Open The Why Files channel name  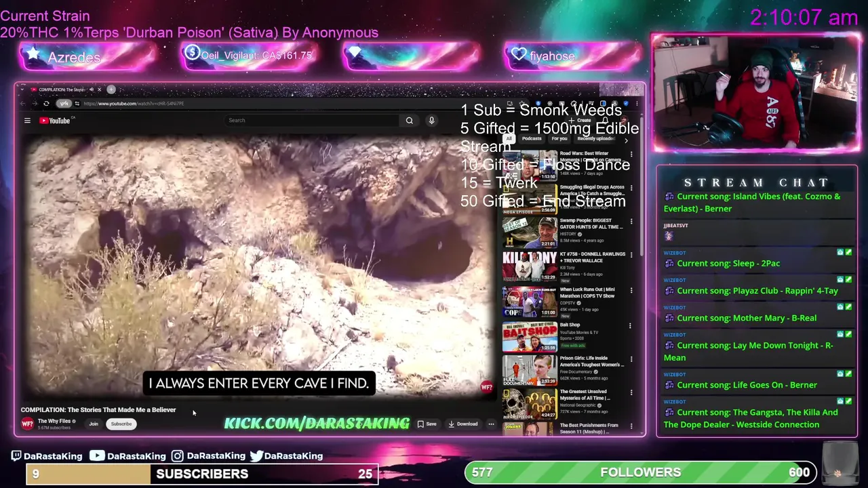click(x=55, y=422)
